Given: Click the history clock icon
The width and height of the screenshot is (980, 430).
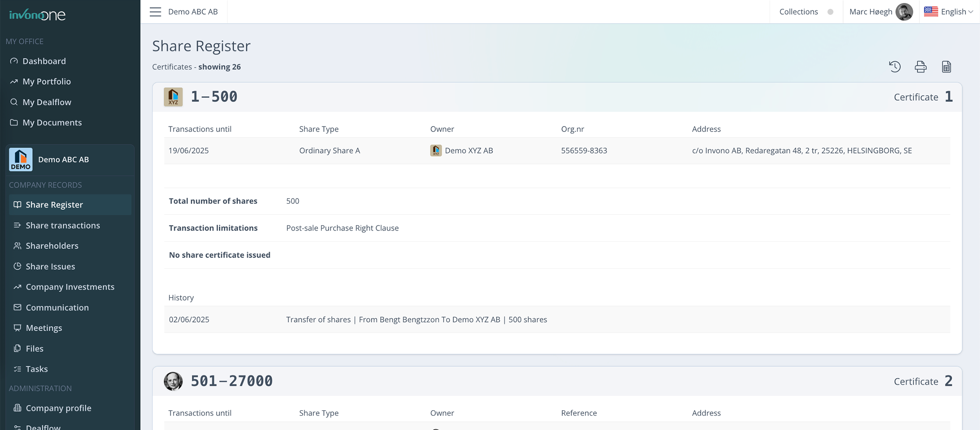Looking at the screenshot, I should (x=895, y=67).
